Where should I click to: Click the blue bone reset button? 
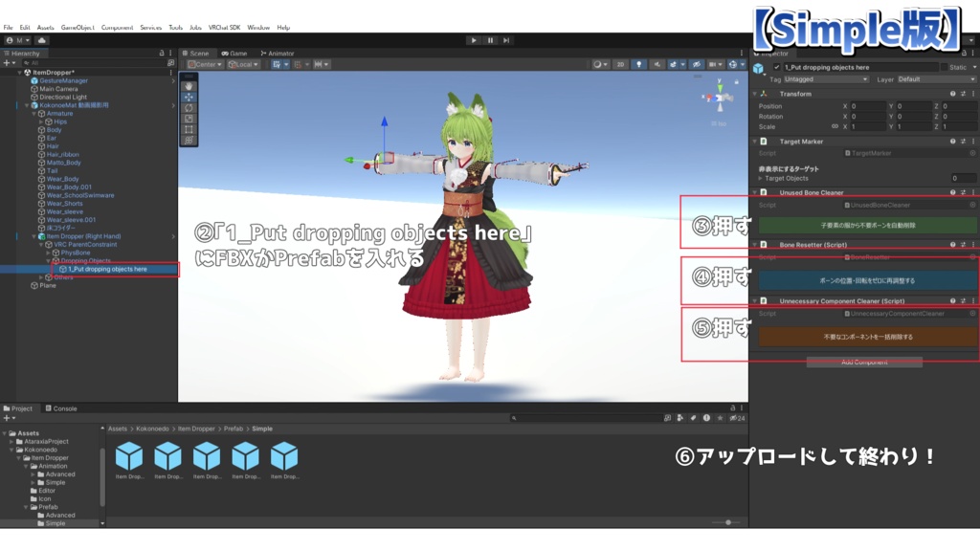click(x=867, y=280)
